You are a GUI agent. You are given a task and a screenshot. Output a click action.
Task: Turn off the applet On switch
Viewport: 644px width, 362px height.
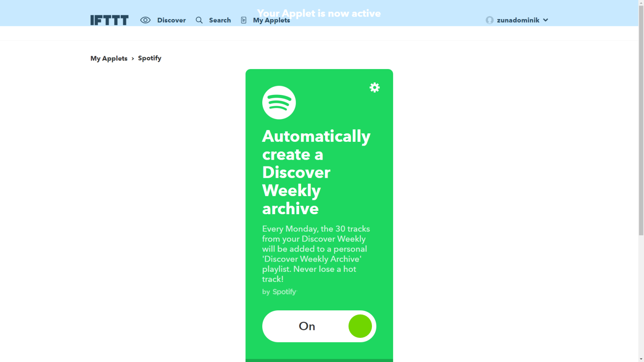click(319, 326)
